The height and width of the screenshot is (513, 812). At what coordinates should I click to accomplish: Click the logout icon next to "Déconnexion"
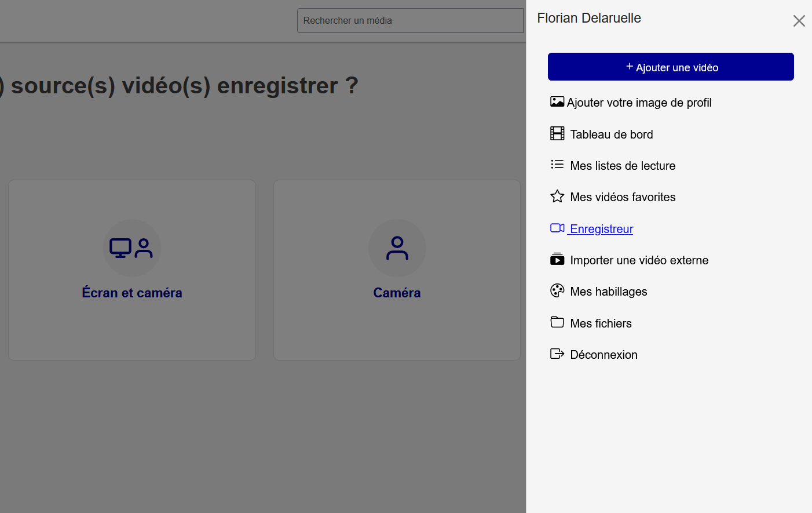557,354
